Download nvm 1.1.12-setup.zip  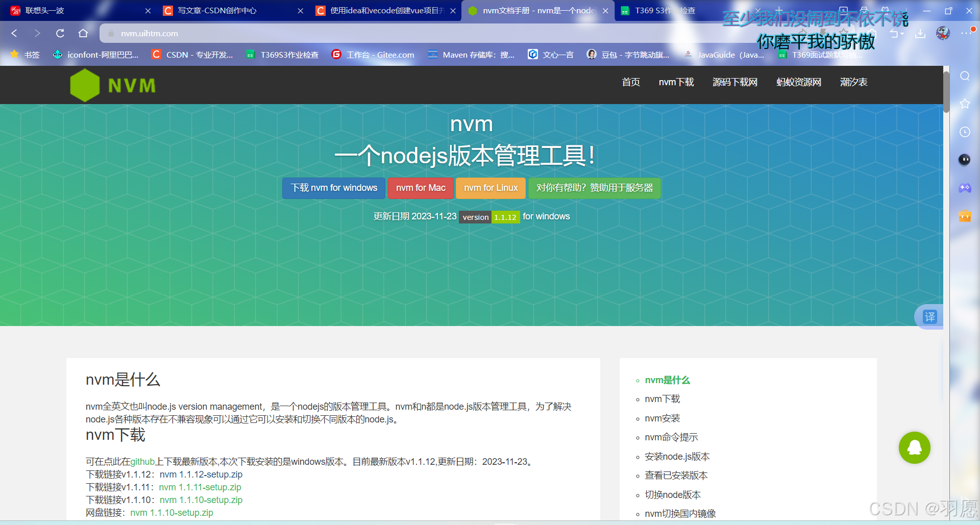click(x=201, y=474)
